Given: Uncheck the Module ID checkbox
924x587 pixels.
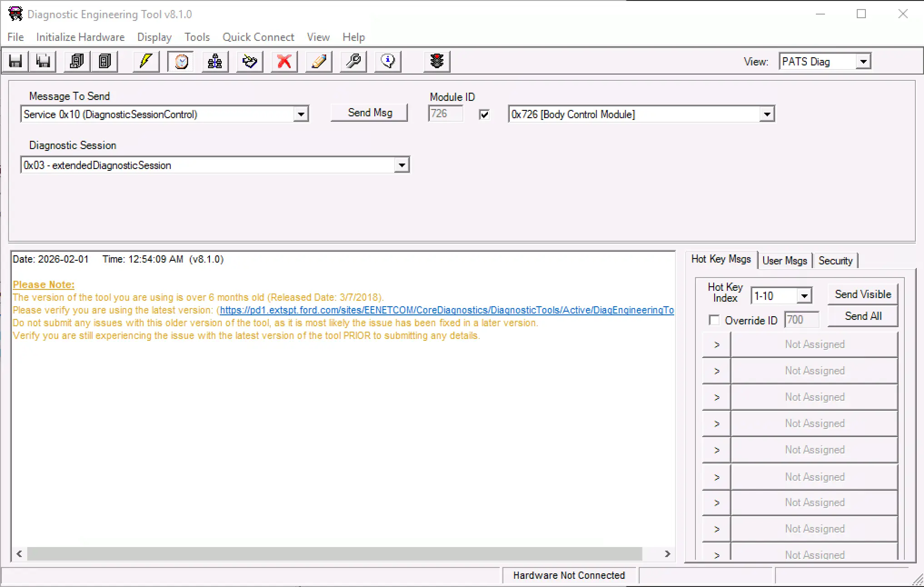Looking at the screenshot, I should coord(484,114).
